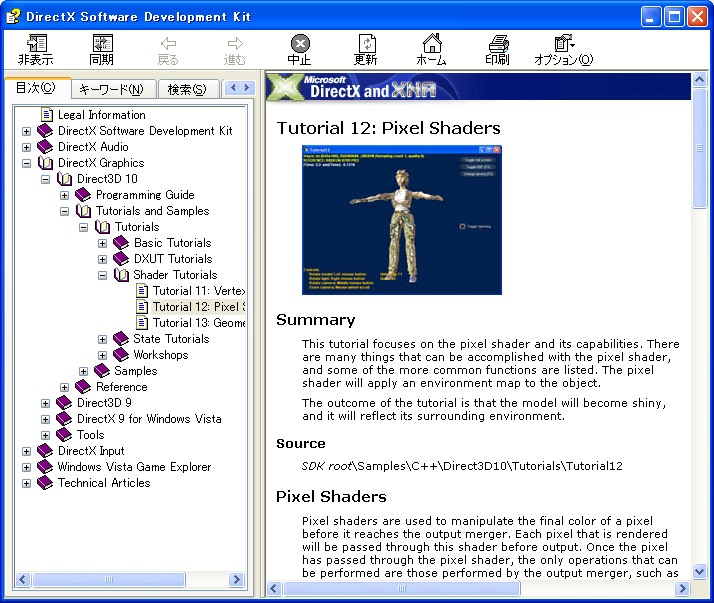Click the DirectX Audio book icon
This screenshot has height=603, width=714.
46,147
